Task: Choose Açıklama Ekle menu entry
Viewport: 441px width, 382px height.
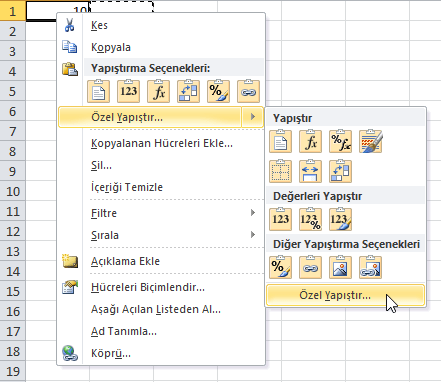Action: tap(161, 261)
